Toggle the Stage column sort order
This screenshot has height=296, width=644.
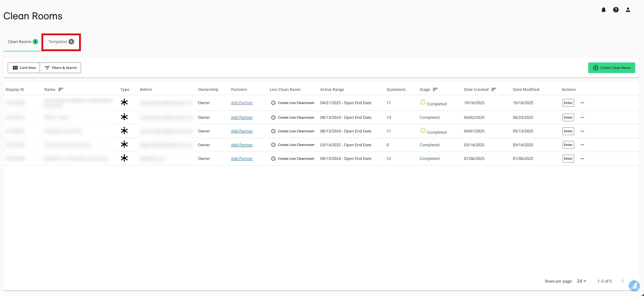coord(435,89)
